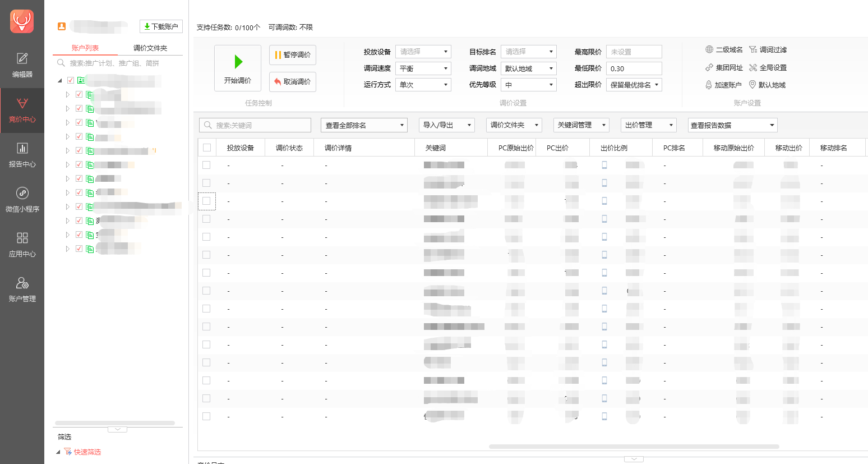Open the 出价管理 dropdown
Viewport: 868px width, 464px height.
(x=649, y=125)
